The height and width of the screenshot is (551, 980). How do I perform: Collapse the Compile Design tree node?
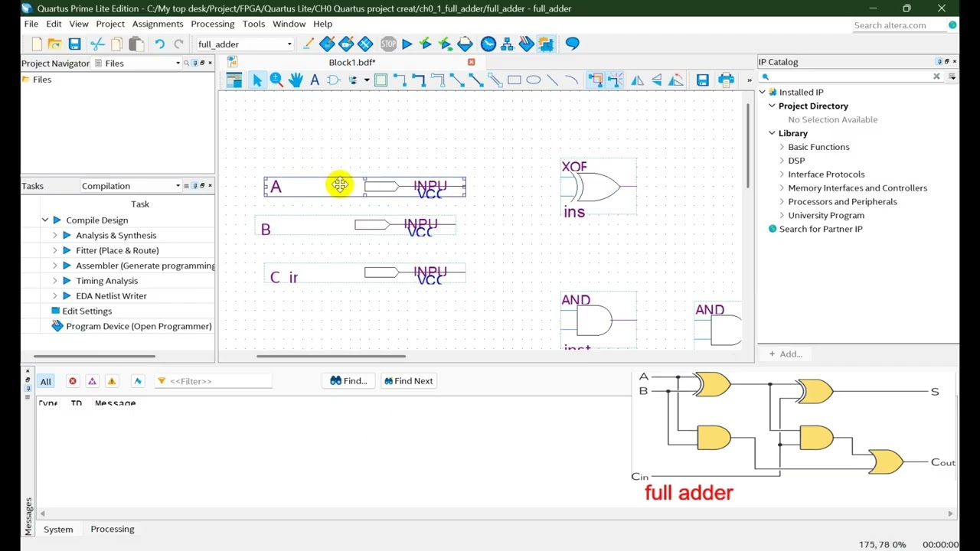click(x=45, y=220)
